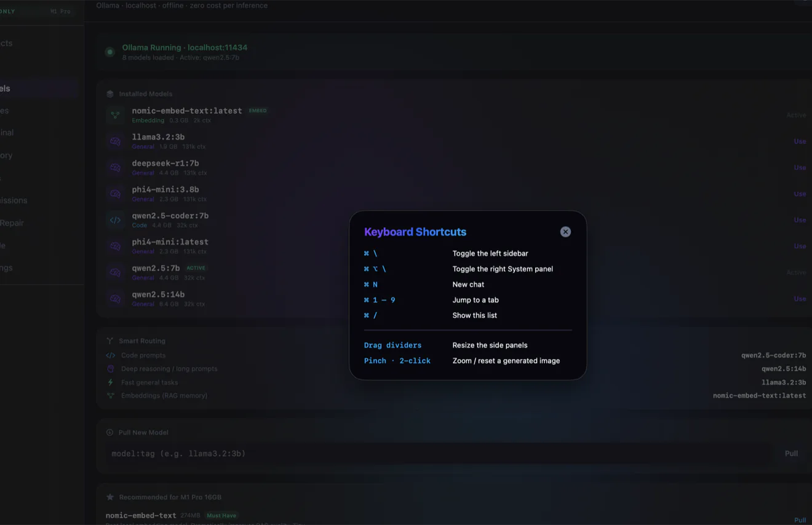Click the Smart Routing branch icon

(110, 341)
